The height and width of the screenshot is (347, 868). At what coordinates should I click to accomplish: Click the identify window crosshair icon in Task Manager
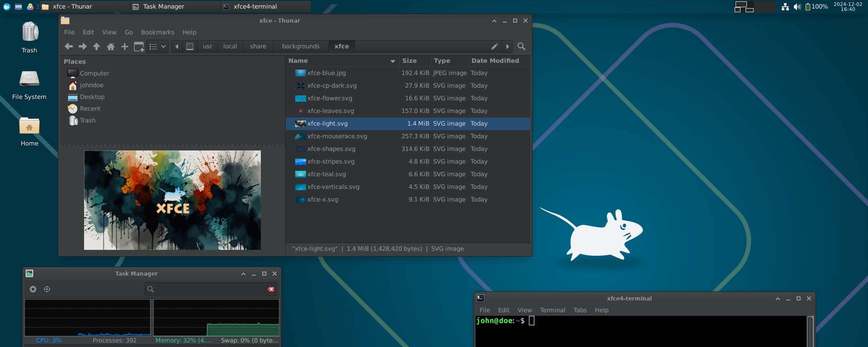point(47,289)
